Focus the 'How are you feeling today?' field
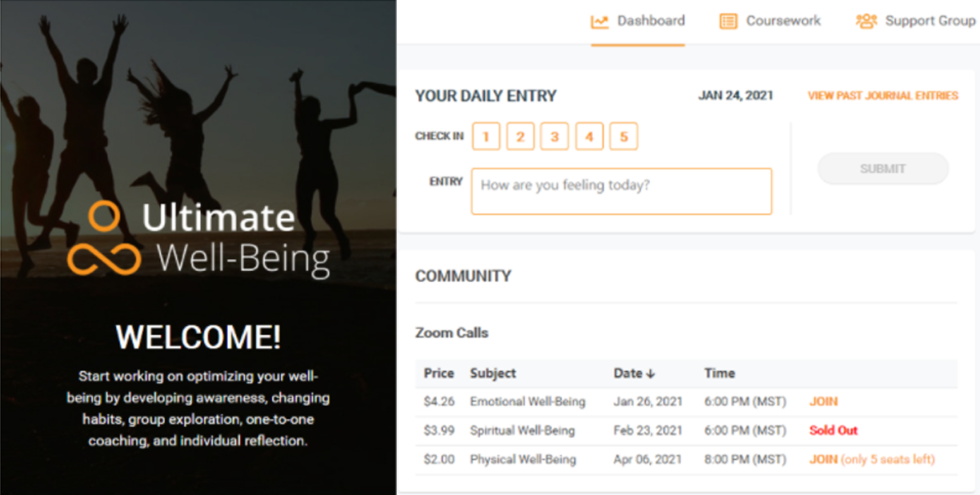This screenshot has width=980, height=495. [621, 191]
